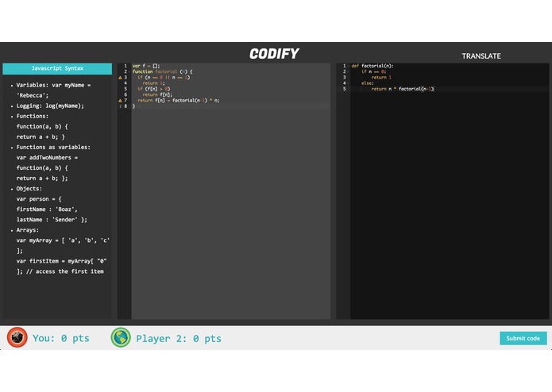Click the 'if (n == 0 || n == 1)' line
552x392 pixels.
click(164, 77)
